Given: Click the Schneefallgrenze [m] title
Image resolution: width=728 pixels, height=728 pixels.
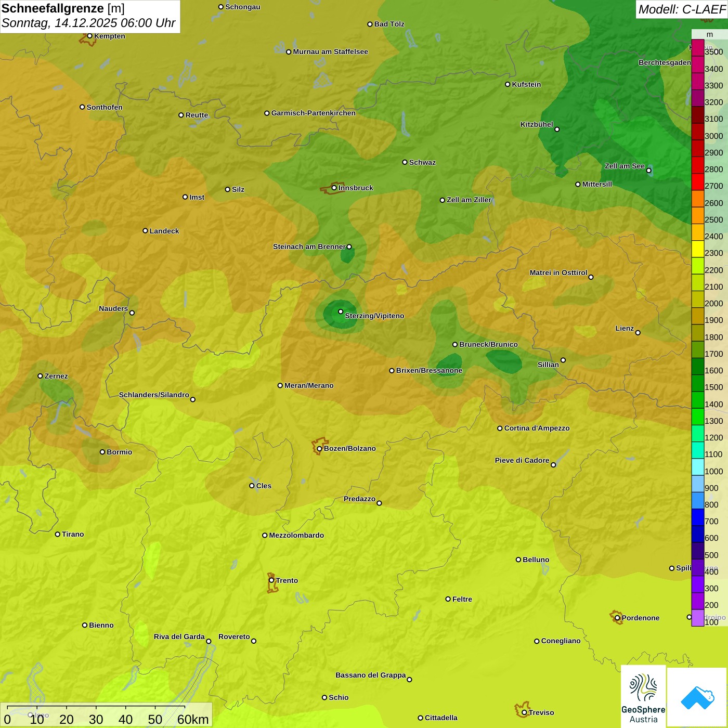Looking at the screenshot, I should [x=63, y=8].
